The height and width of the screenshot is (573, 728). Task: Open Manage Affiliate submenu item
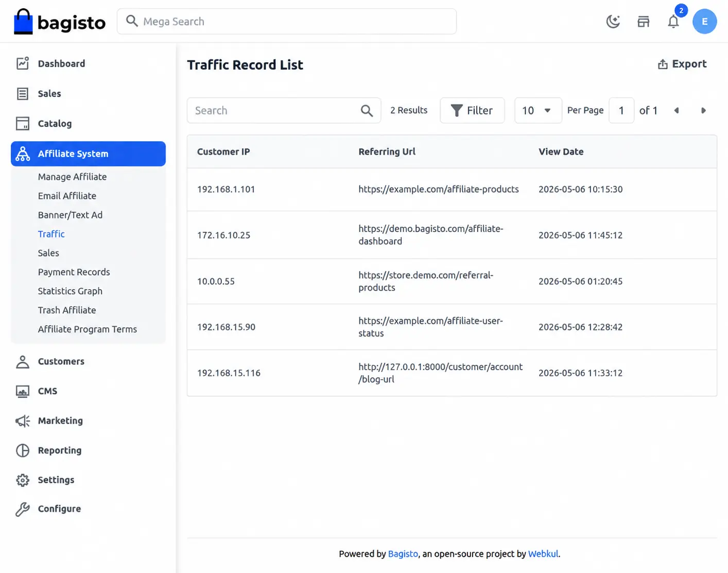pos(72,177)
